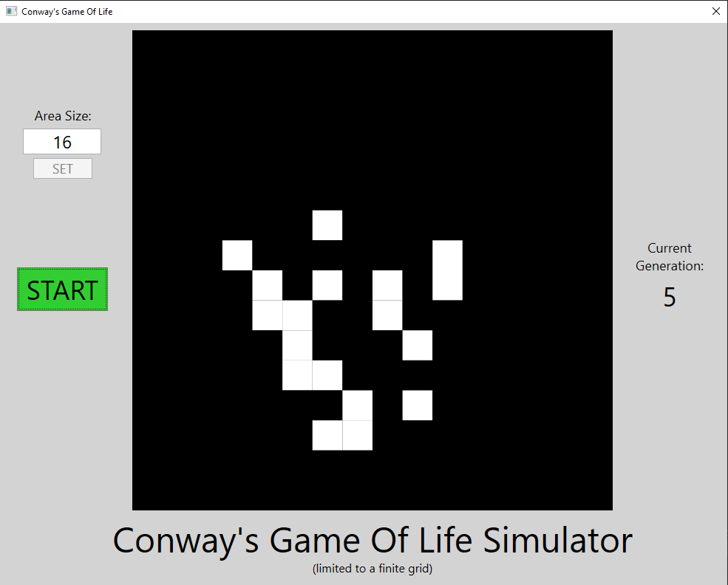This screenshot has height=585, width=728.
Task: Activate the top-right corner cell of the grid
Action: pos(597,45)
